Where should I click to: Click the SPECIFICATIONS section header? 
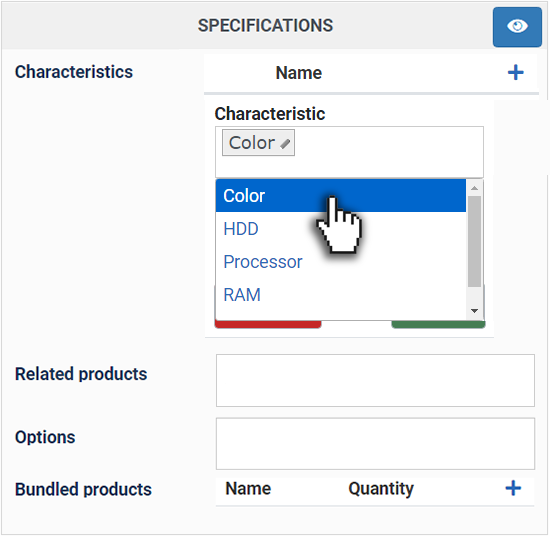click(x=265, y=26)
